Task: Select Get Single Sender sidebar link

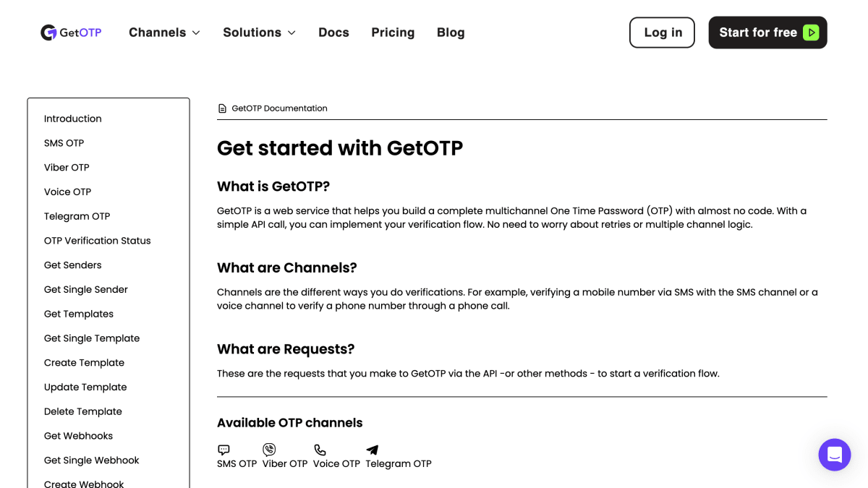Action: (86, 289)
